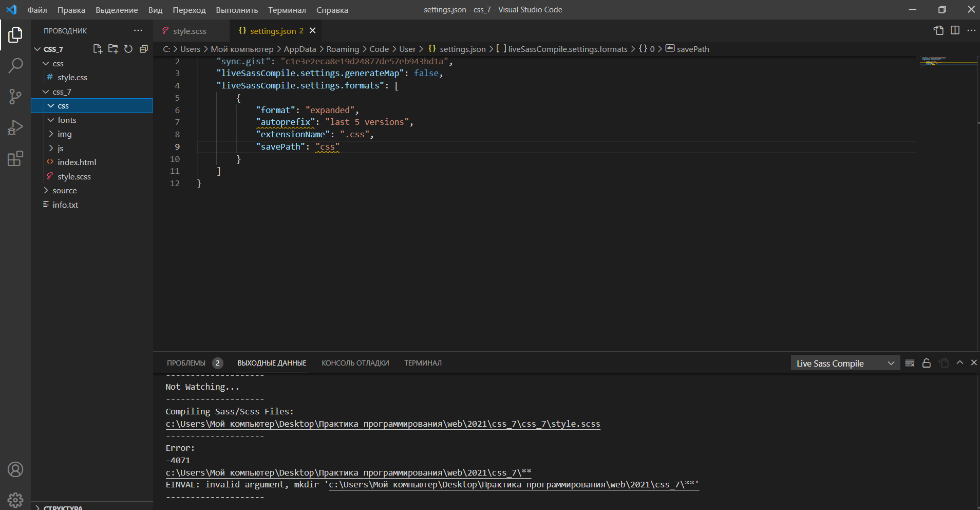Clear the output panel
The image size is (980, 510).
click(910, 363)
